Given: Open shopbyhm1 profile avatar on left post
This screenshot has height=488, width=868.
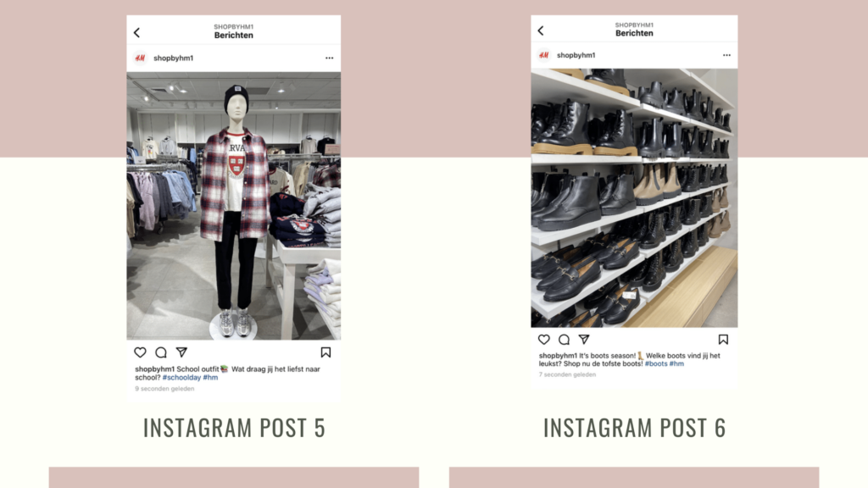Looking at the screenshot, I should click(140, 58).
